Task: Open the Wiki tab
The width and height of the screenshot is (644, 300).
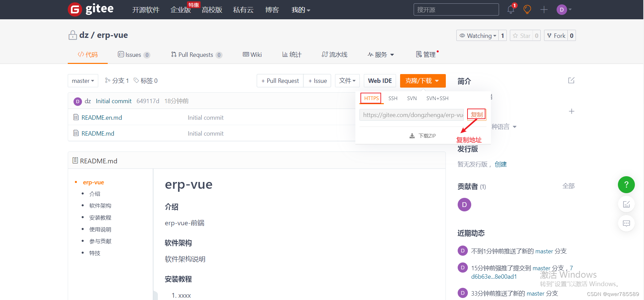Action: point(252,54)
